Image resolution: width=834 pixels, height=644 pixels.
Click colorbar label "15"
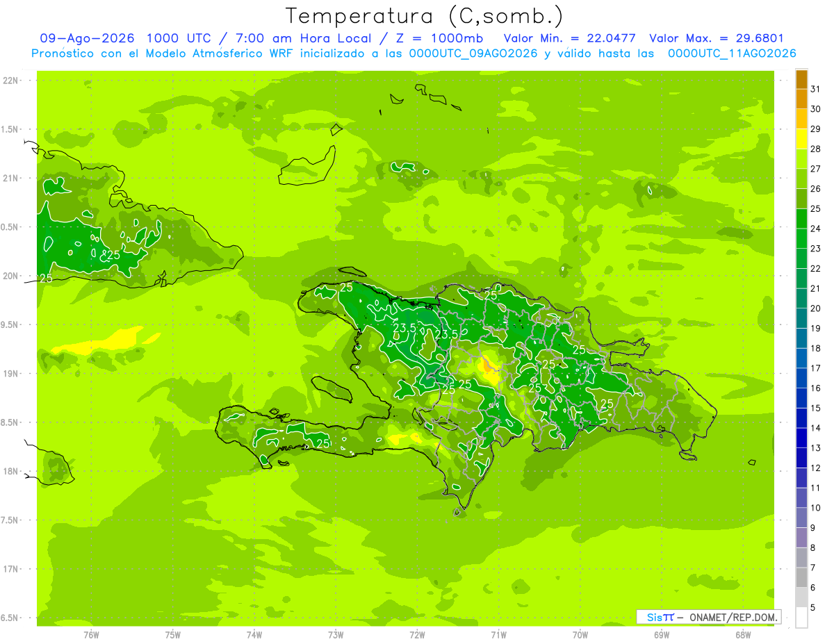pyautogui.click(x=815, y=408)
